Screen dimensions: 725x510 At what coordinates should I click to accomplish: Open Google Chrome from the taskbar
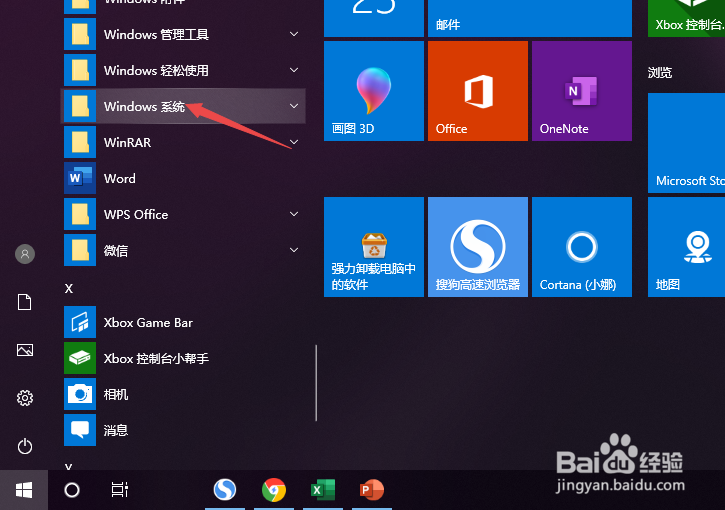[x=274, y=490]
